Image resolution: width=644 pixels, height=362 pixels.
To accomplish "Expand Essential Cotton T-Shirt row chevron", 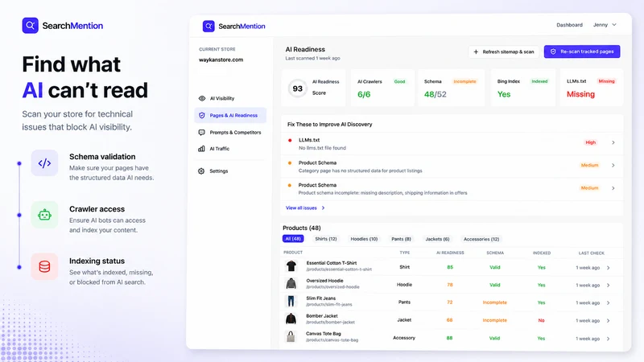I will (x=609, y=268).
